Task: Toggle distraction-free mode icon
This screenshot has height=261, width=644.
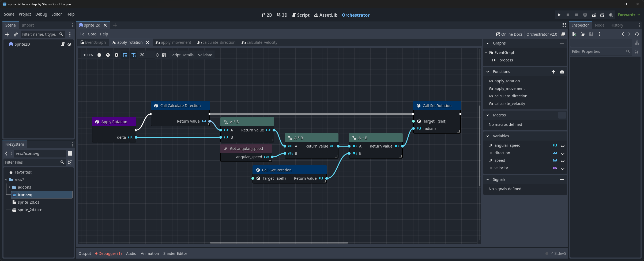Action: (x=564, y=25)
